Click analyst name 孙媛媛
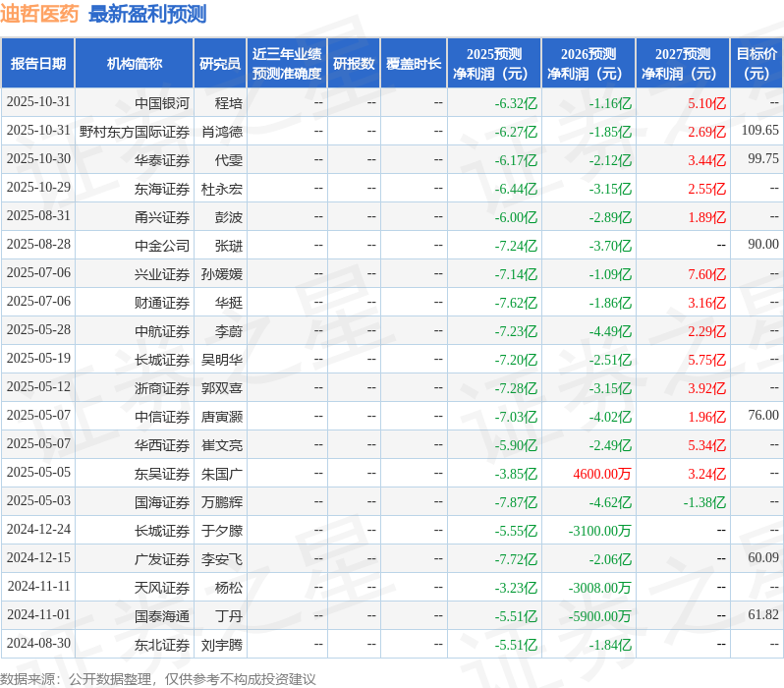784x688 pixels. pos(222,274)
